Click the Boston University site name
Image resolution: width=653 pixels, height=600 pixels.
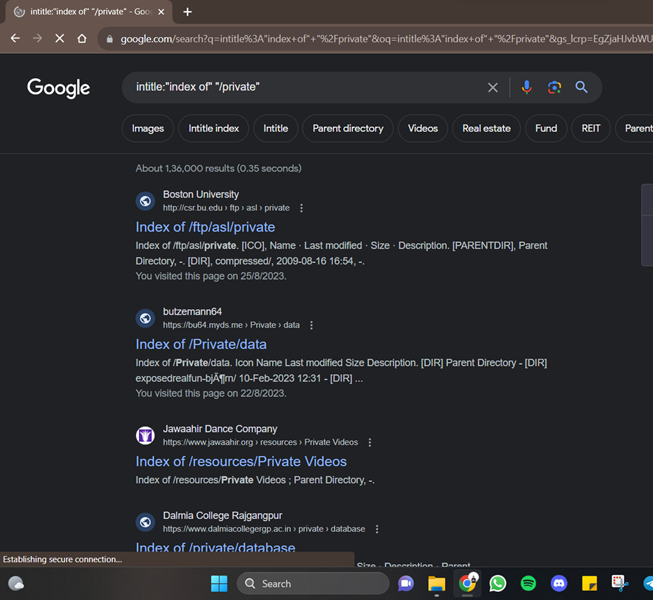(x=201, y=194)
